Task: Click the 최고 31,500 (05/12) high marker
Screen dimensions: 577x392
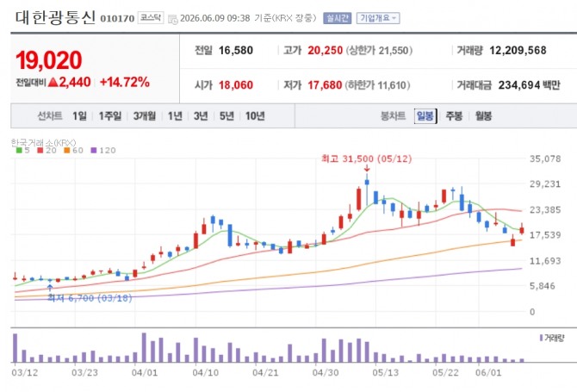Action: point(367,159)
